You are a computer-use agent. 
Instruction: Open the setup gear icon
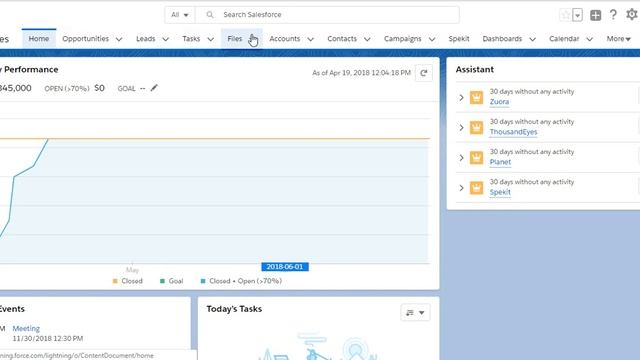632,15
